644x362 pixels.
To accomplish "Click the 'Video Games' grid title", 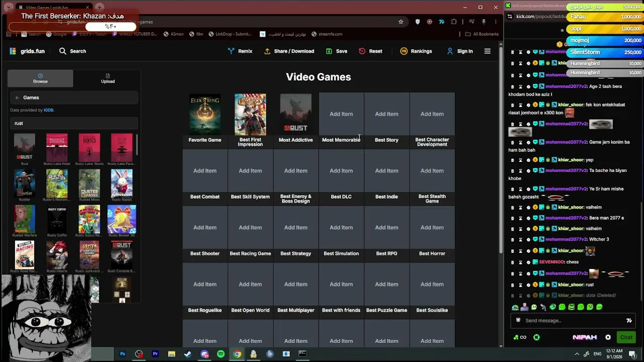I will 318,77.
